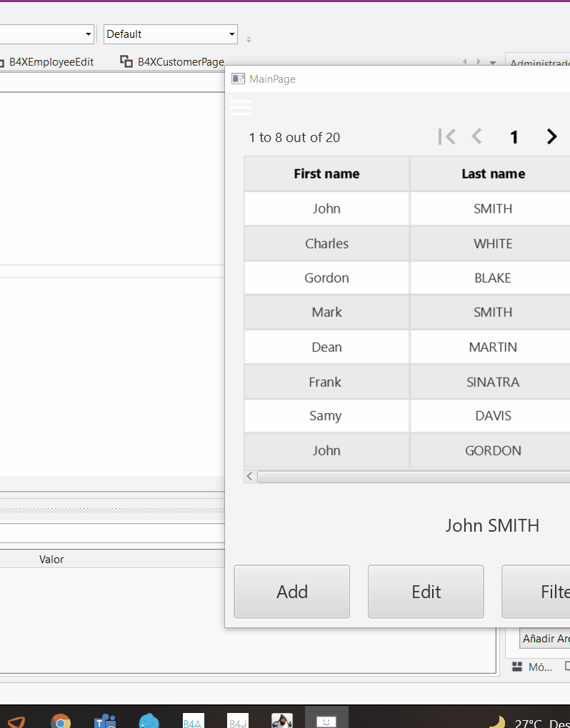Click the 27°C weather text in taskbar
This screenshot has width=570, height=728.
[528, 723]
